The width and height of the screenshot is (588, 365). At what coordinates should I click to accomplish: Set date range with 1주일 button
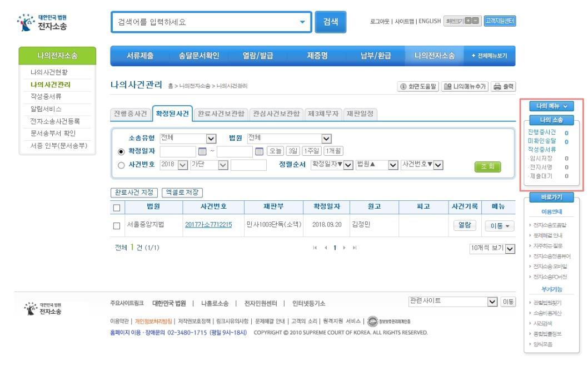311,151
